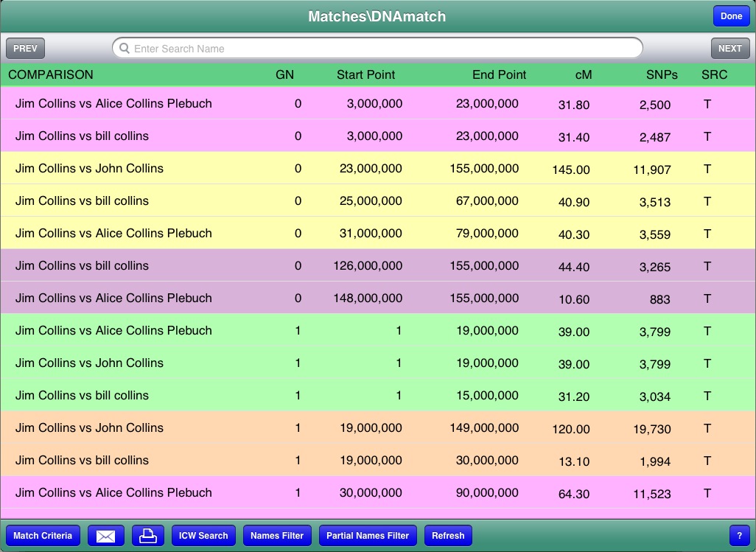Click the 11,523 SNPs value
This screenshot has height=552, width=756.
(x=652, y=495)
